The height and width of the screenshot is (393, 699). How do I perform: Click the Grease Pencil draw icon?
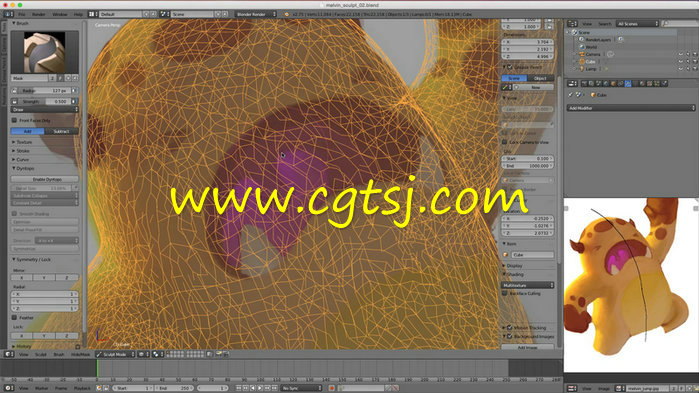[x=505, y=87]
